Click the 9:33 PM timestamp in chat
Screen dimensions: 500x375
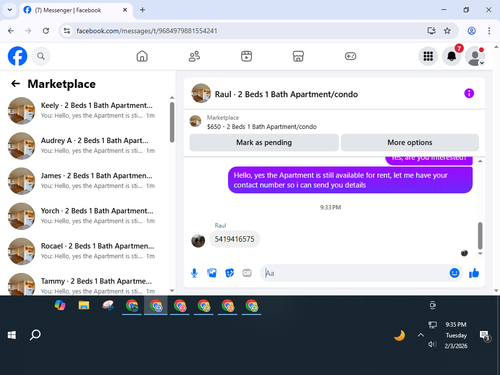pos(330,207)
